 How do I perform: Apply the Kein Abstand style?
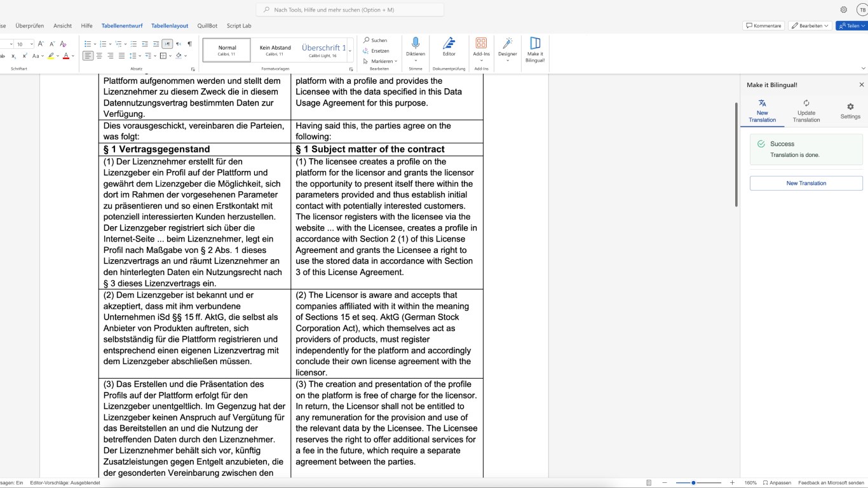point(275,50)
